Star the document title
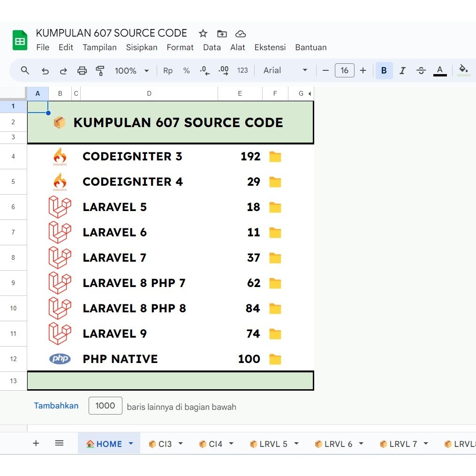Viewport: 476px width, 476px height. coord(203,33)
